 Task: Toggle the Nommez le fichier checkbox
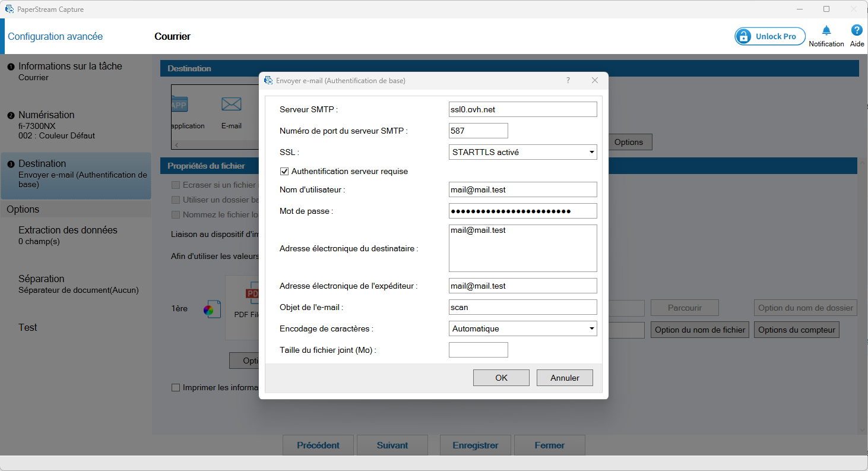[176, 214]
